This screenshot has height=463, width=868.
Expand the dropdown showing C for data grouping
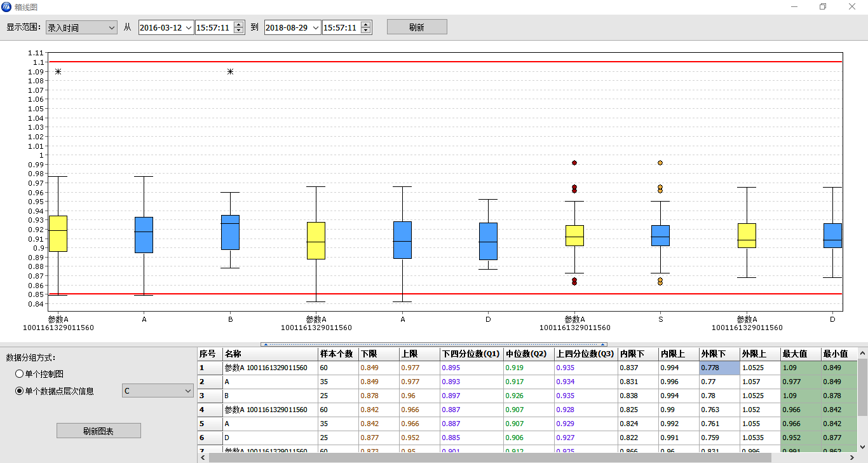pos(187,390)
